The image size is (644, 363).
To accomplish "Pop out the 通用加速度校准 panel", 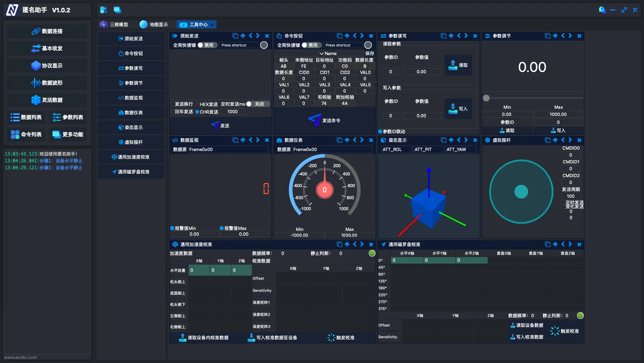I will click(340, 244).
